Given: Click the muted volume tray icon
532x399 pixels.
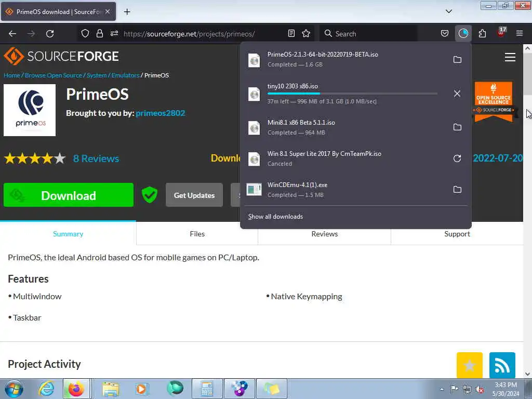Looking at the screenshot, I should (480, 390).
